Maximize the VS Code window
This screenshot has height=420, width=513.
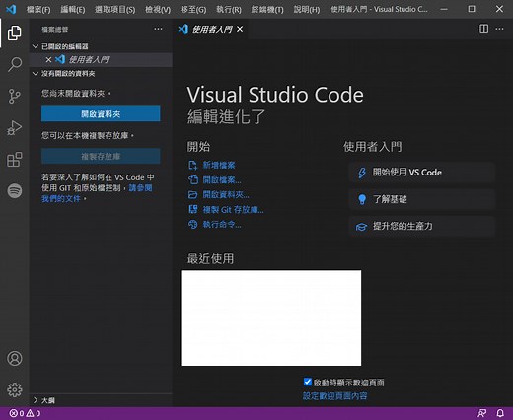(x=472, y=9)
